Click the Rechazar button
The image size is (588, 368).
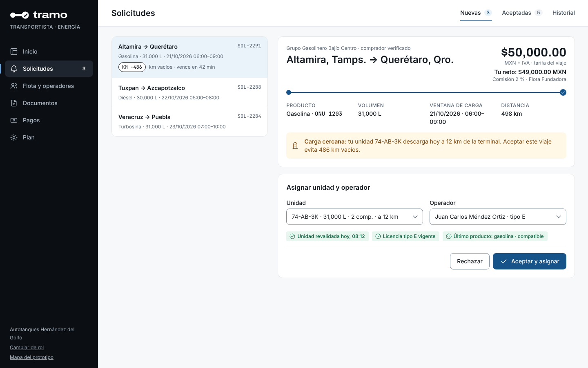pyautogui.click(x=470, y=261)
